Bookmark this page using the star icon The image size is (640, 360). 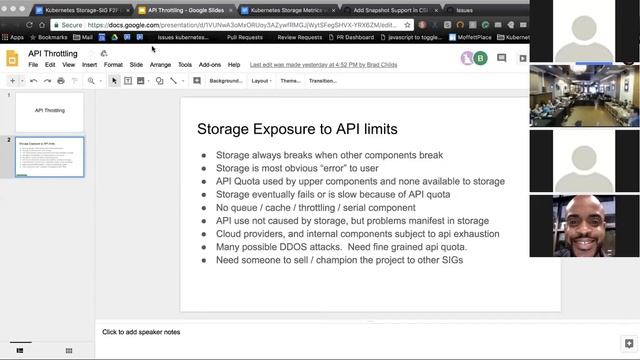coord(407,25)
